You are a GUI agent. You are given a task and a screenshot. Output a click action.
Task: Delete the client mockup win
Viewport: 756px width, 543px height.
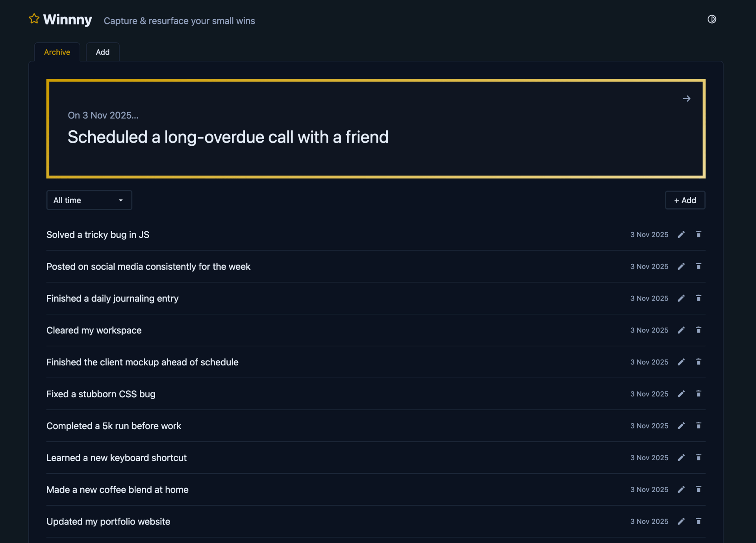[x=699, y=362]
